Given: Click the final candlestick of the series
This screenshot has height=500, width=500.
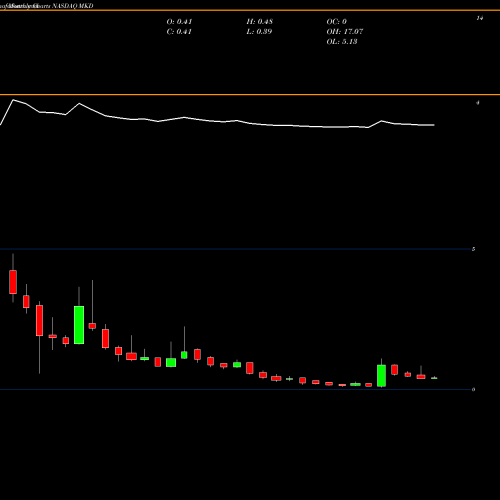Looking at the screenshot, I should coord(434,378).
